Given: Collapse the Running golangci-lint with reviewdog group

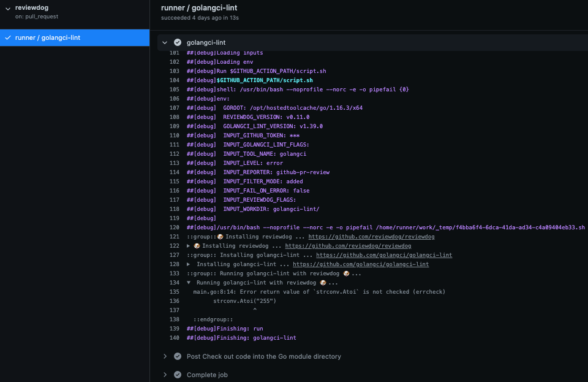Looking at the screenshot, I should click(189, 283).
